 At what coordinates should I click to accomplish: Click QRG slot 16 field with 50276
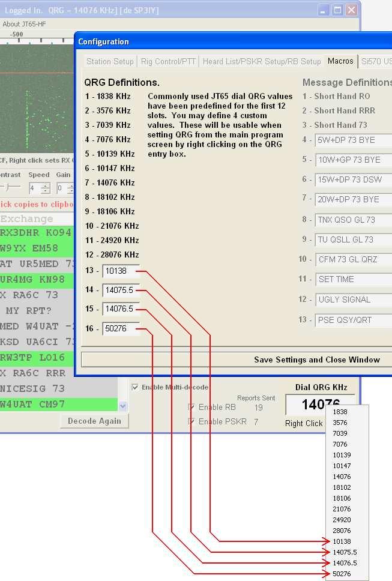click(121, 328)
